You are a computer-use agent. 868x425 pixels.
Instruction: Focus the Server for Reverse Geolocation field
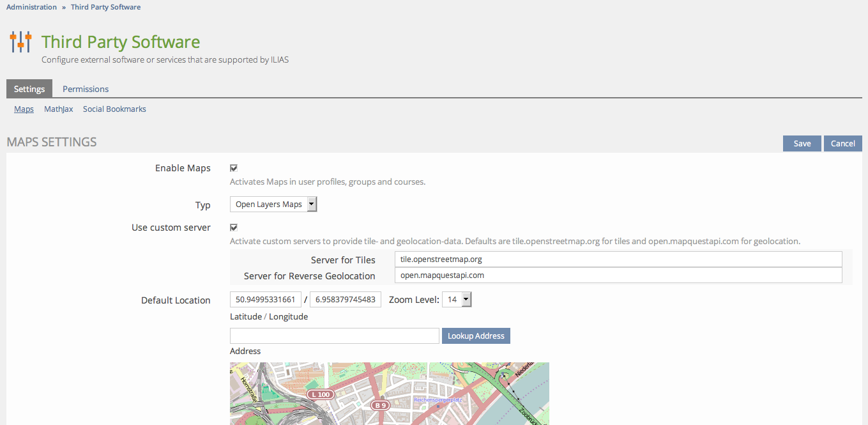618,275
